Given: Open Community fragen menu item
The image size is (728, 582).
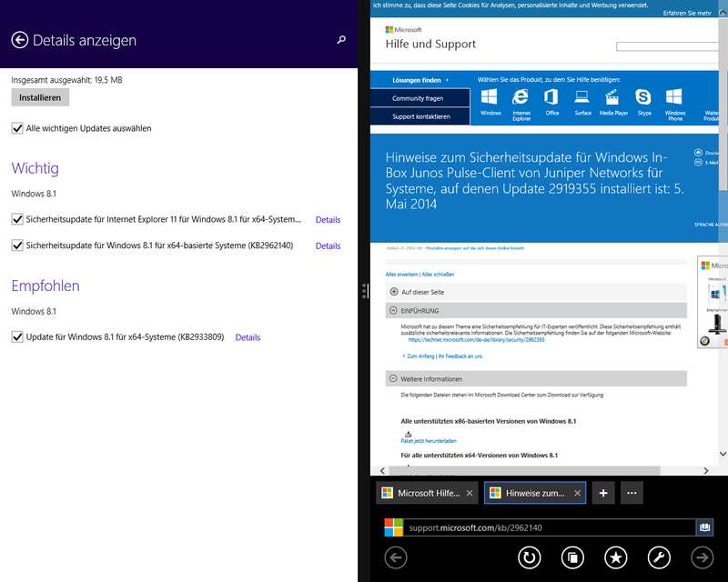Looking at the screenshot, I should 420,98.
